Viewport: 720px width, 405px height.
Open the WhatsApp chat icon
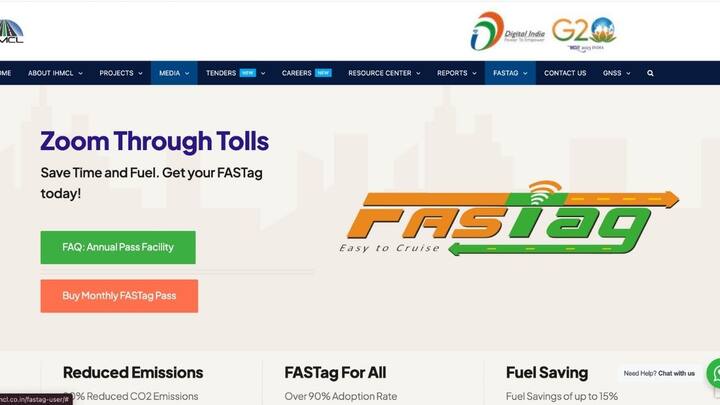(x=715, y=374)
